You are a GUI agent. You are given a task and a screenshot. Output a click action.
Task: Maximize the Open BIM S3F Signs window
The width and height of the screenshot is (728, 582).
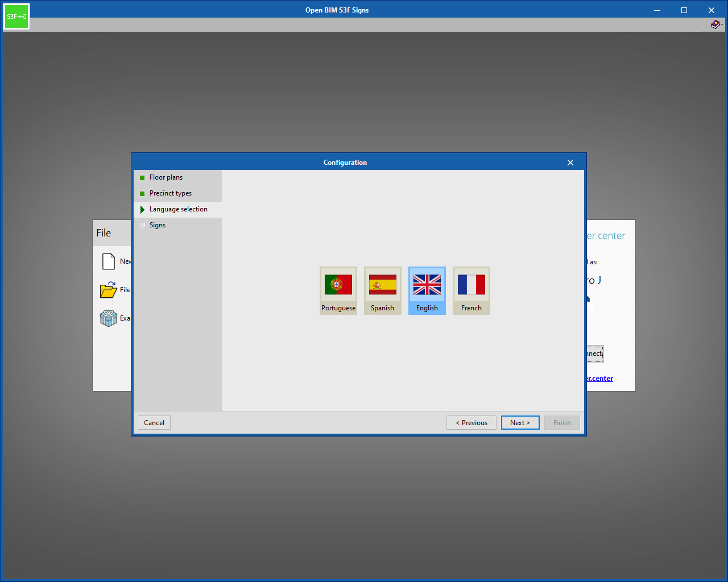point(684,10)
